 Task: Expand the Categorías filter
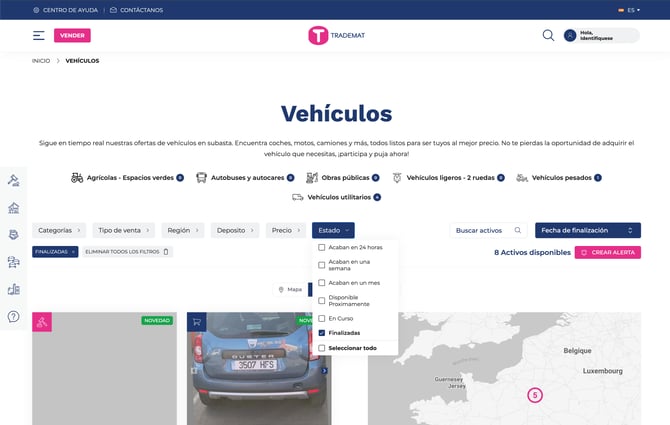[59, 230]
